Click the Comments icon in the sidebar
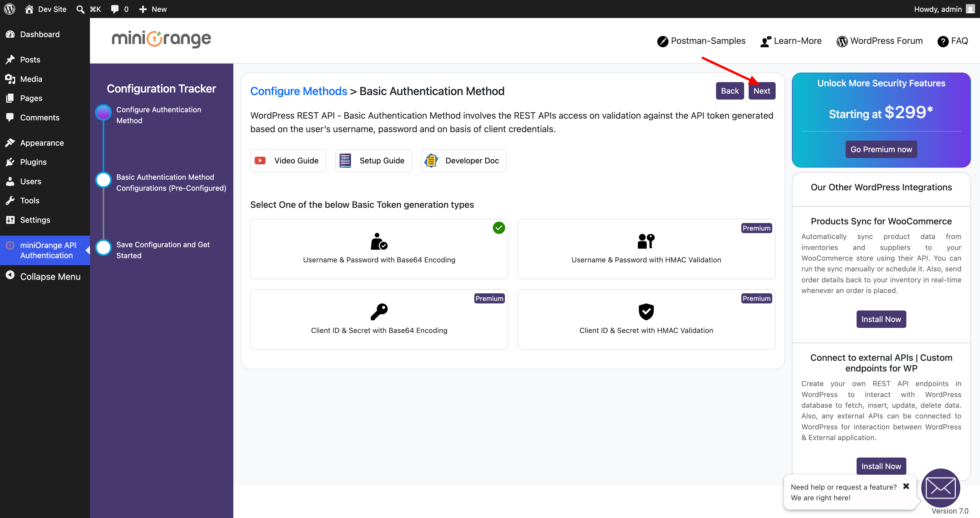The width and height of the screenshot is (980, 518). click(10, 117)
